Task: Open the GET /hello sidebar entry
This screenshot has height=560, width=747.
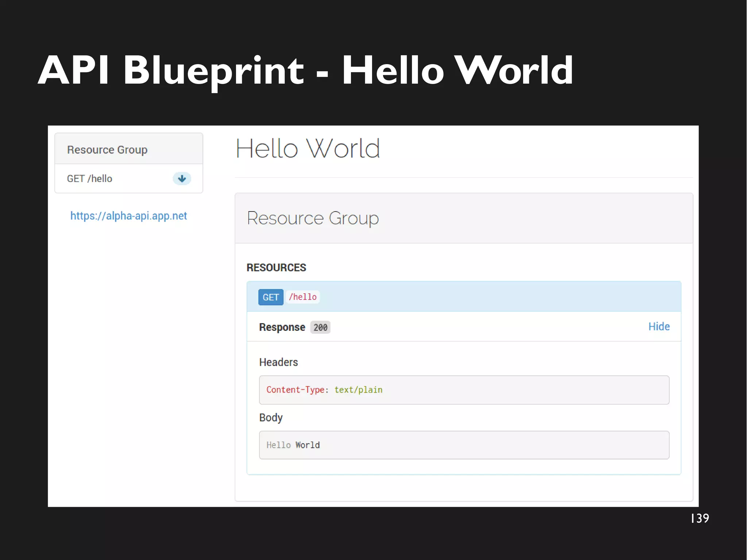Action: pos(129,178)
